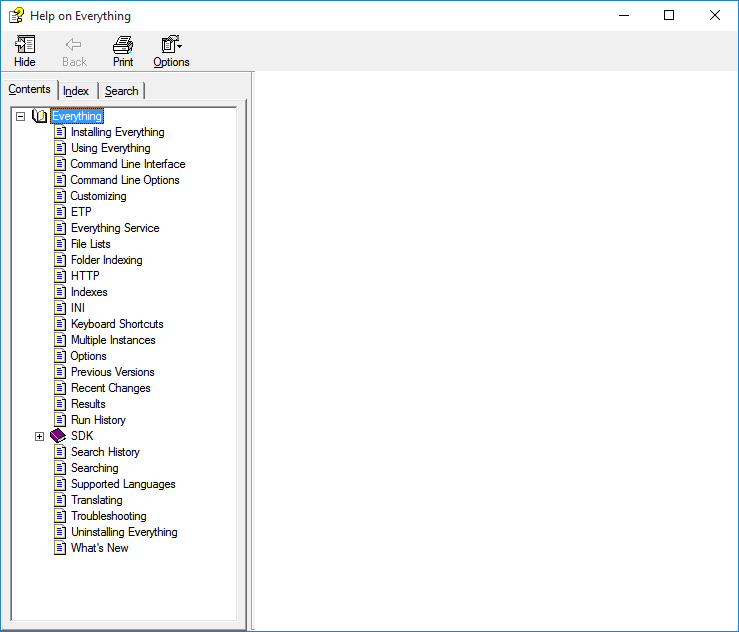Click page icon beside Keyboard Shortcuts
739x632 pixels.
pos(60,324)
